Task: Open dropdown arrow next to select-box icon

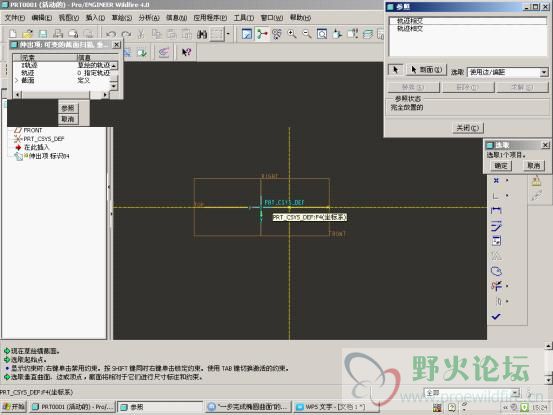Action: pos(228,34)
